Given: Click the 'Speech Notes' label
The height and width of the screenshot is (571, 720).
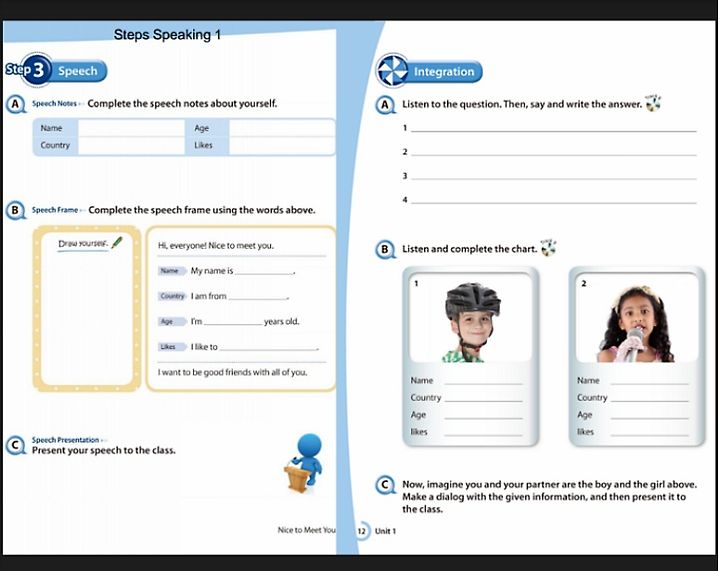Looking at the screenshot, I should pos(54,104).
